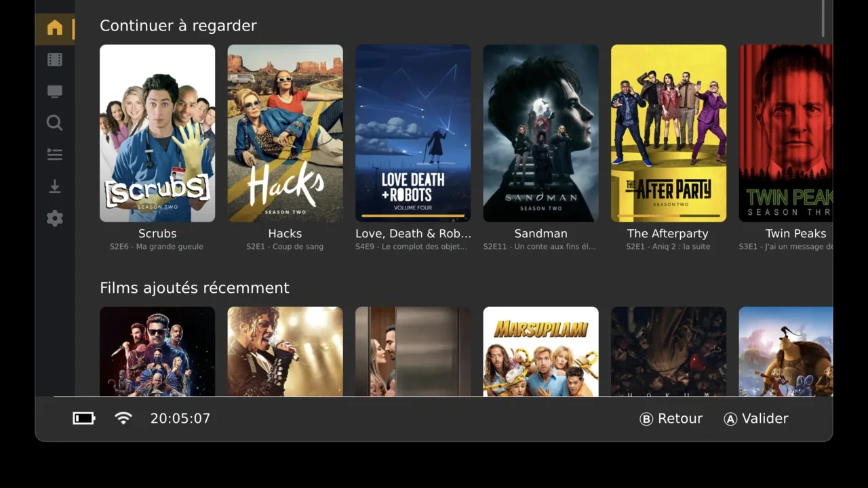This screenshot has width=868, height=488.
Task: Open The Afterparty poster
Action: coord(669,134)
